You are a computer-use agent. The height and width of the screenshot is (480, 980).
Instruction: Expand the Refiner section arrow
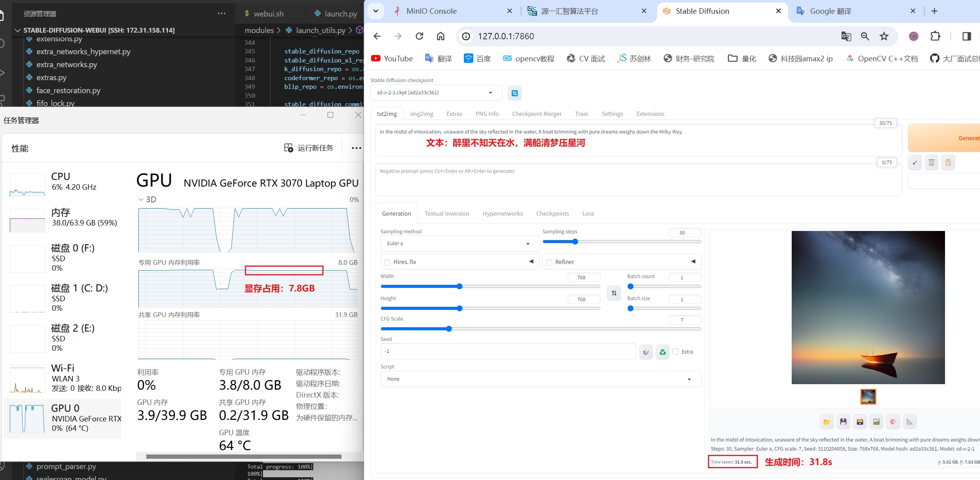click(x=693, y=262)
